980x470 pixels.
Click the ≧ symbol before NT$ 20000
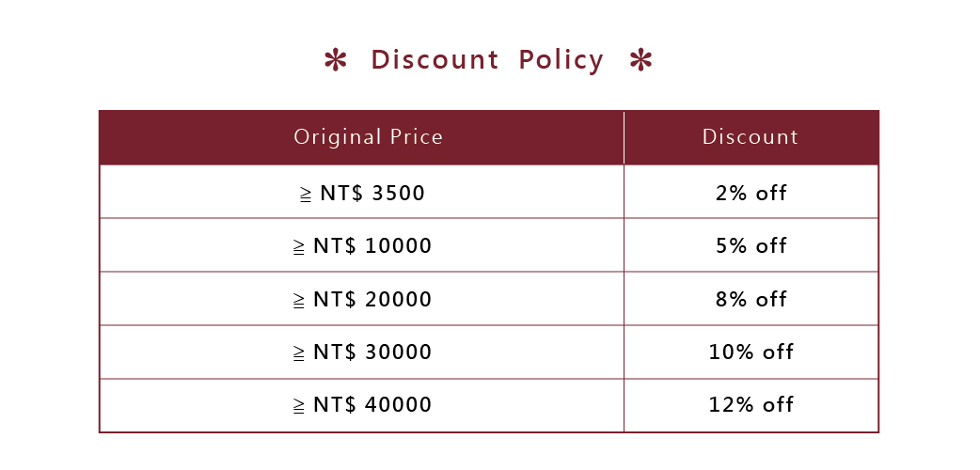[x=299, y=301]
